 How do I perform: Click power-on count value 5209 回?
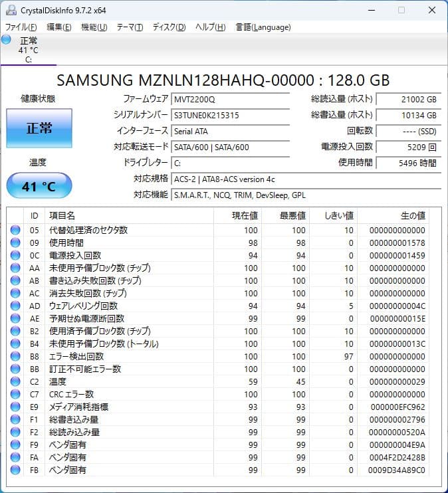(x=409, y=147)
